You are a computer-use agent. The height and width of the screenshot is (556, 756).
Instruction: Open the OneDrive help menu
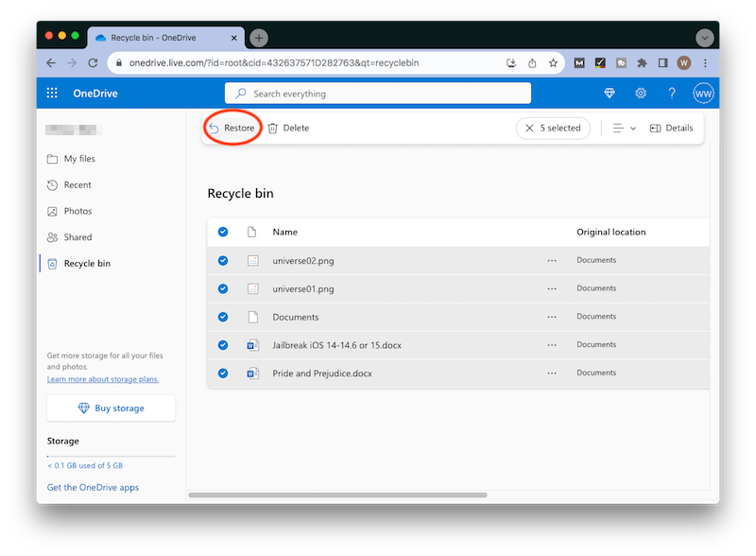pos(671,94)
